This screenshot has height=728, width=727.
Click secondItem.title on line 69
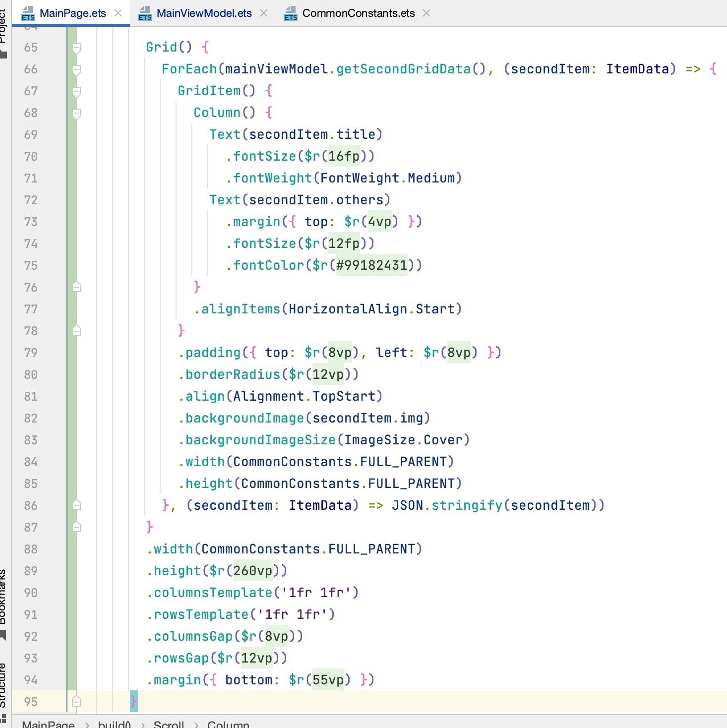click(x=312, y=134)
